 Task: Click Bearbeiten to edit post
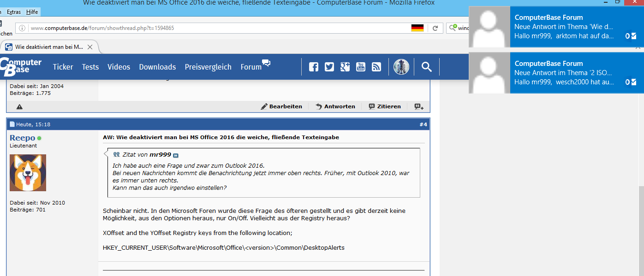coord(281,106)
